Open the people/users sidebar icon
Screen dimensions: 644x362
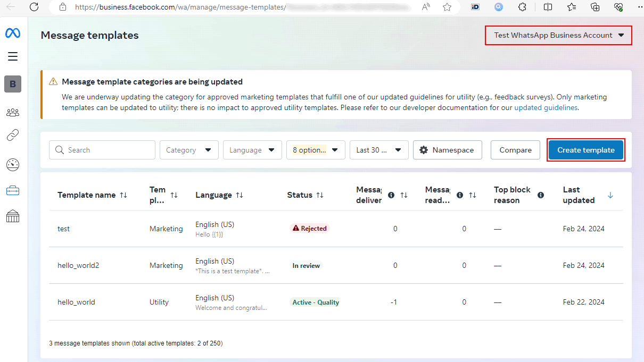[13, 112]
